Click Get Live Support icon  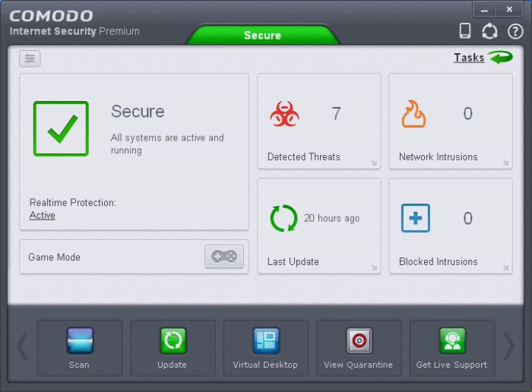452,340
